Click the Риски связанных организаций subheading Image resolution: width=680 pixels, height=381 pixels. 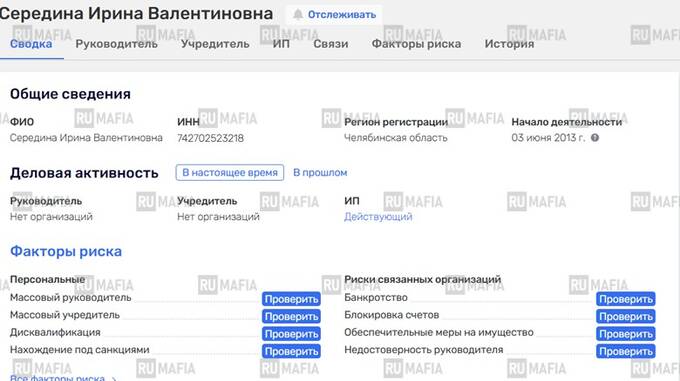click(x=422, y=280)
